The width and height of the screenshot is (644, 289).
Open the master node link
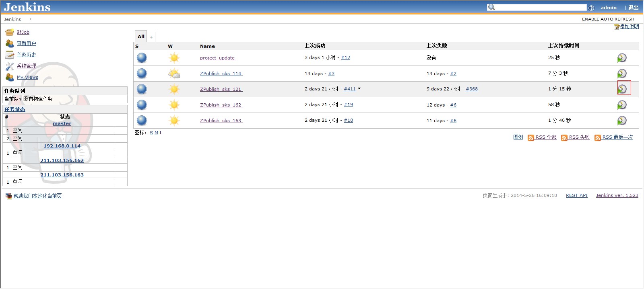pyautogui.click(x=62, y=123)
